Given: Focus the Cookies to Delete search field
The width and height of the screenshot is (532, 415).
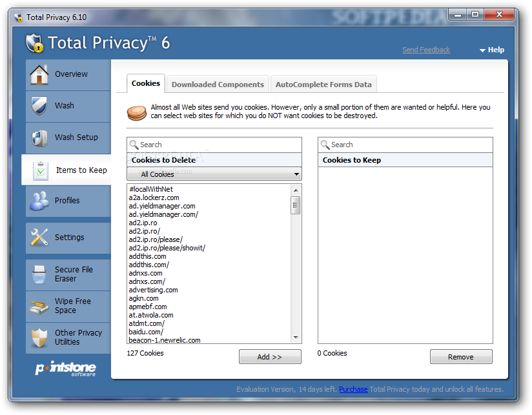Looking at the screenshot, I should [214, 145].
